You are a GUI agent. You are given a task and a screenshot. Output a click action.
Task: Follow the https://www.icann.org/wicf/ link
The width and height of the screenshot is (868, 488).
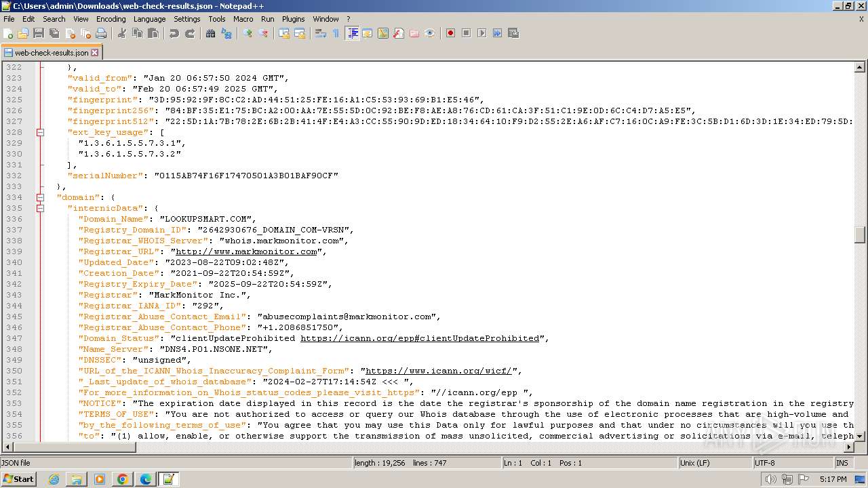[439, 371]
